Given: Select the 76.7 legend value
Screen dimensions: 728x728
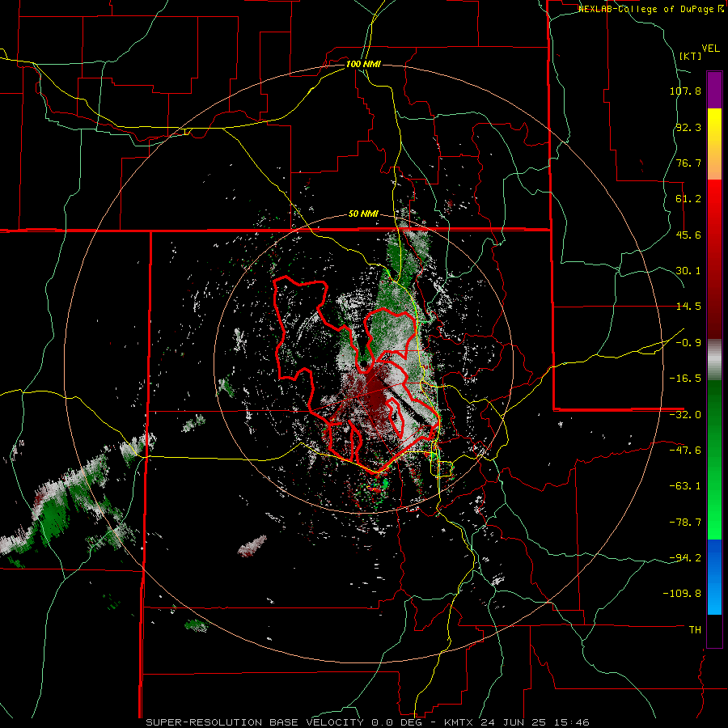Looking at the screenshot, I should click(x=688, y=163).
